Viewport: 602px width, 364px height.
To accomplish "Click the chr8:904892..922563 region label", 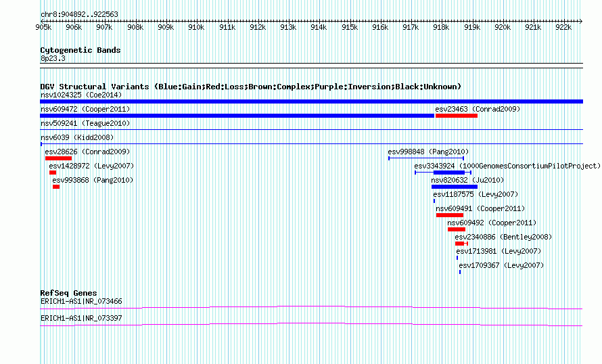I will (79, 14).
